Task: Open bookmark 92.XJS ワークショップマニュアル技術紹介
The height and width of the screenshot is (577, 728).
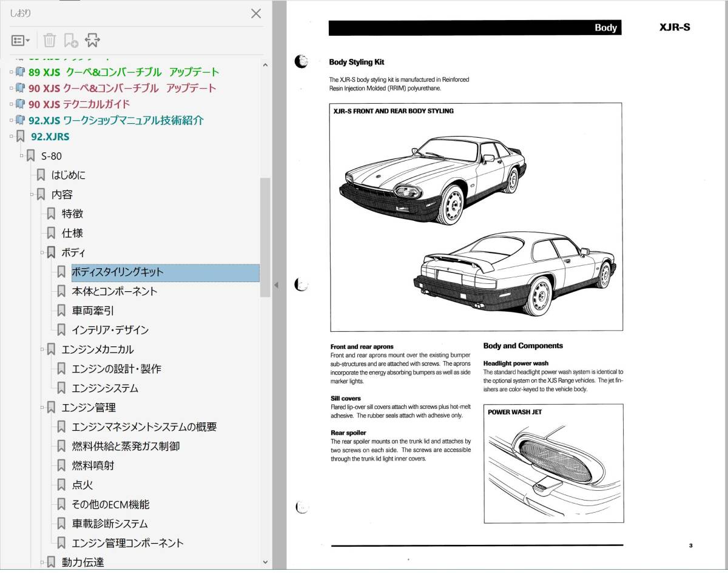Action: [116, 120]
